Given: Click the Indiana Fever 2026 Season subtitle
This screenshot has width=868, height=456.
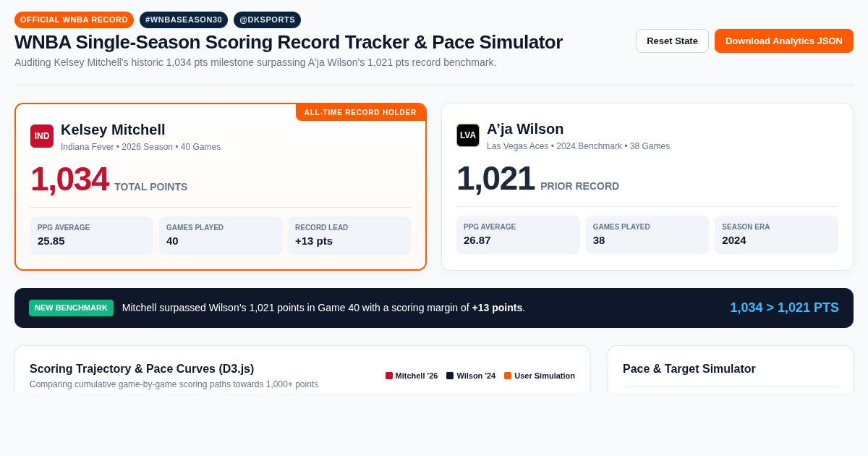Looking at the screenshot, I should [x=140, y=147].
